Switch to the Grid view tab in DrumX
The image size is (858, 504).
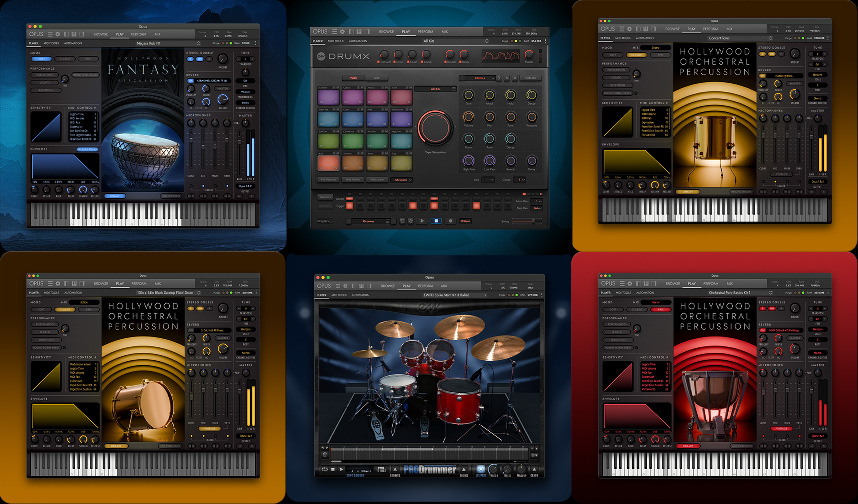tap(376, 78)
